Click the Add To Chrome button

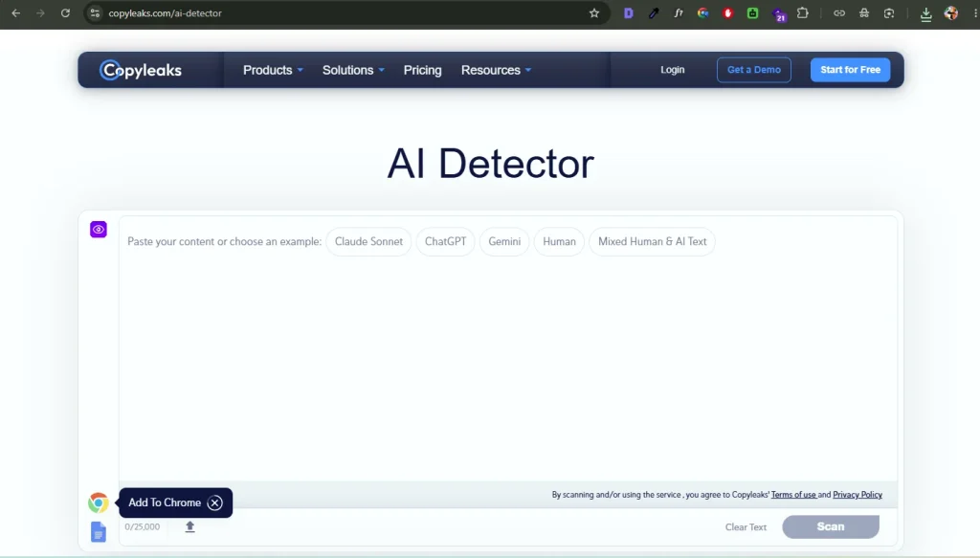pos(165,502)
